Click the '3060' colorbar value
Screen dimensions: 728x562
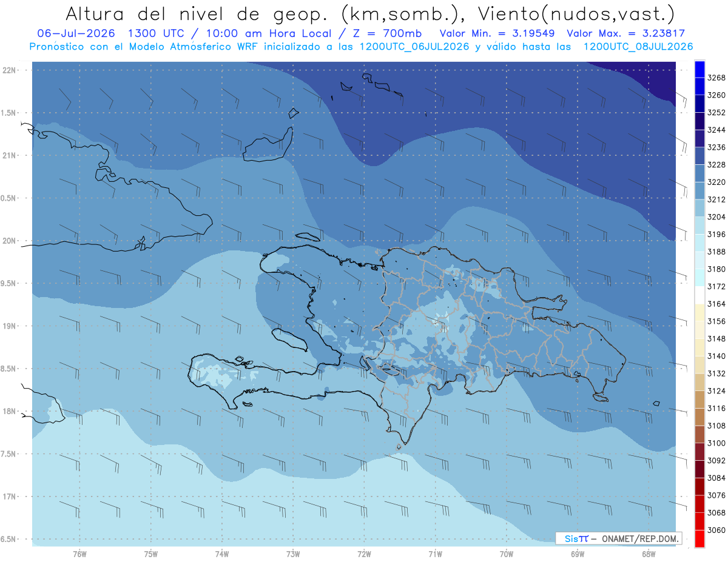pos(716,530)
